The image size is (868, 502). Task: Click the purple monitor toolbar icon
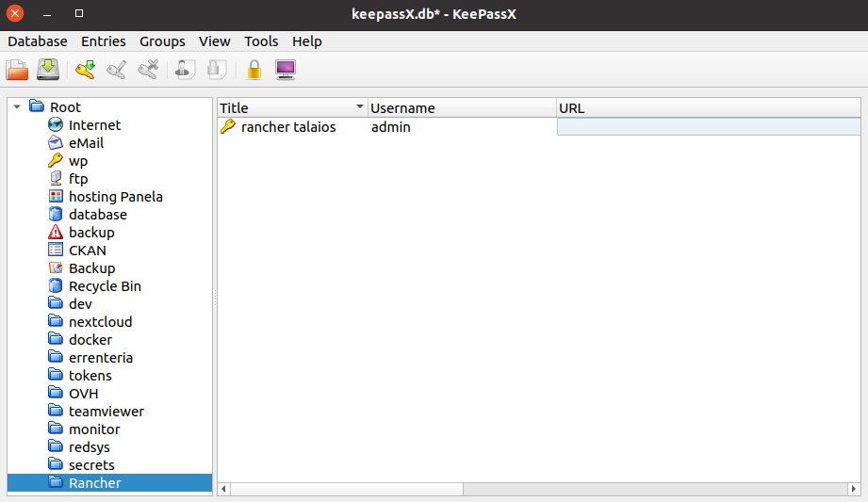click(285, 70)
